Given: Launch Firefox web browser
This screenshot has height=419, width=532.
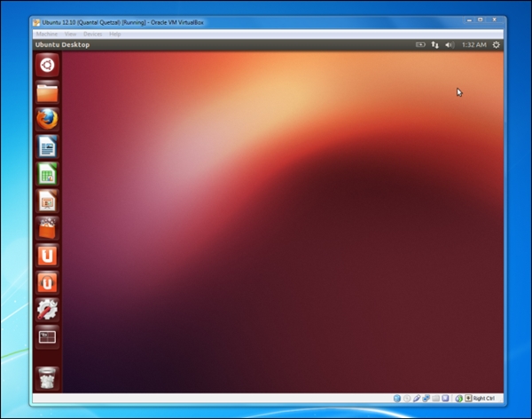Looking at the screenshot, I should click(47, 119).
